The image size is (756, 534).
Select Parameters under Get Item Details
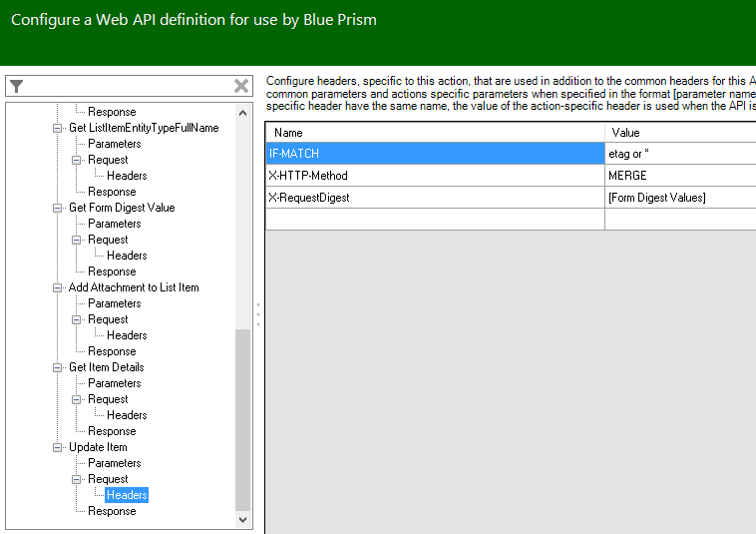pyautogui.click(x=114, y=383)
